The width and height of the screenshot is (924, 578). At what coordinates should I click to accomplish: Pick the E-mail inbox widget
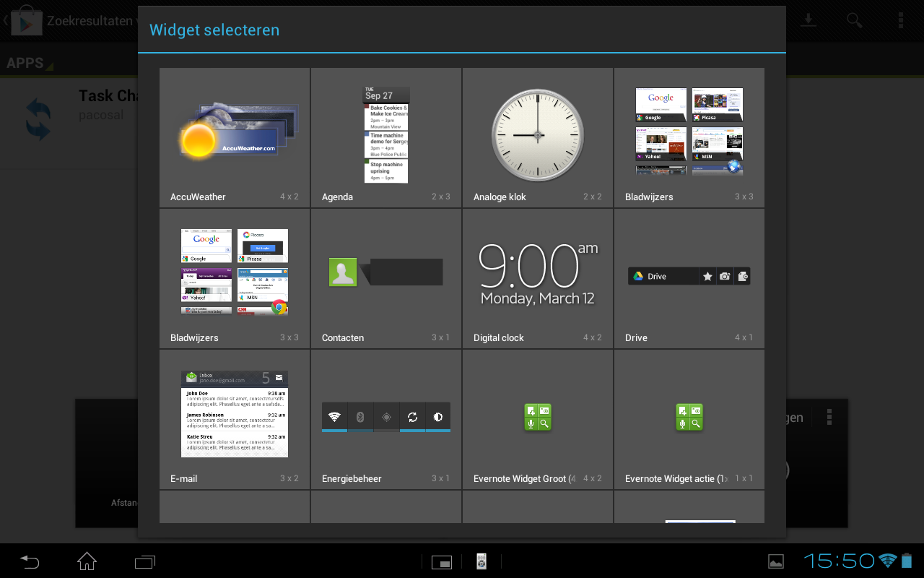pyautogui.click(x=235, y=420)
